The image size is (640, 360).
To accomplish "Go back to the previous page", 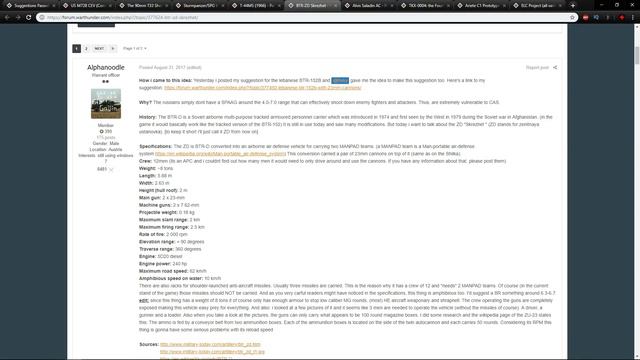I will pyautogui.click(x=7, y=18).
